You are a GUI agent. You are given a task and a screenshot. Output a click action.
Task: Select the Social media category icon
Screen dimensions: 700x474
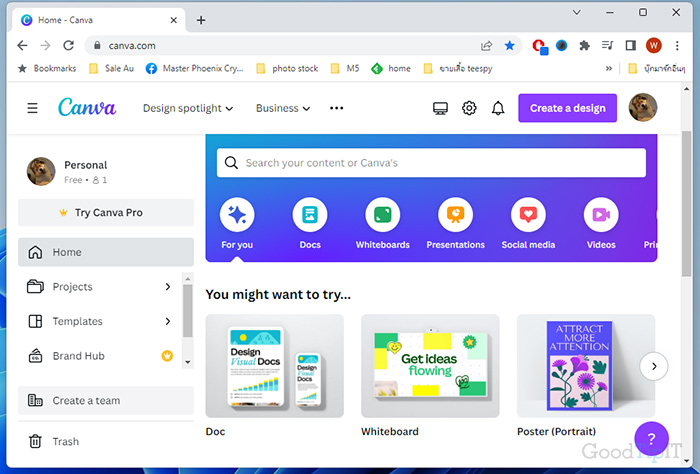click(528, 215)
